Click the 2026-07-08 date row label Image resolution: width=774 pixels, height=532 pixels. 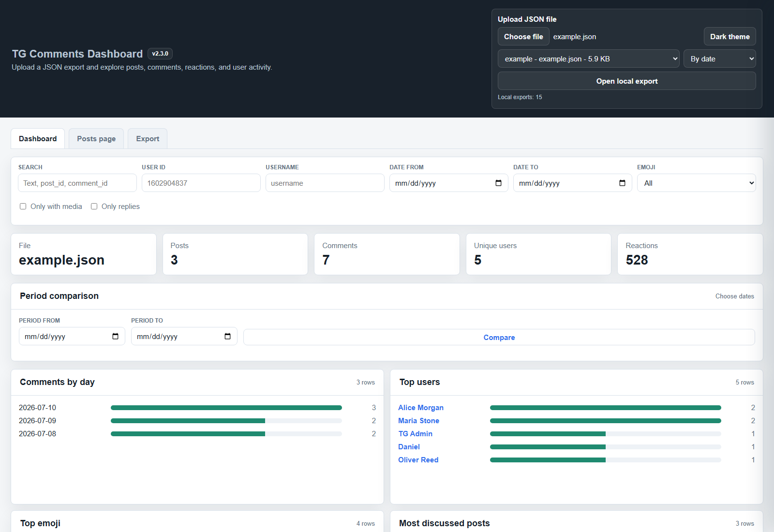(37, 434)
